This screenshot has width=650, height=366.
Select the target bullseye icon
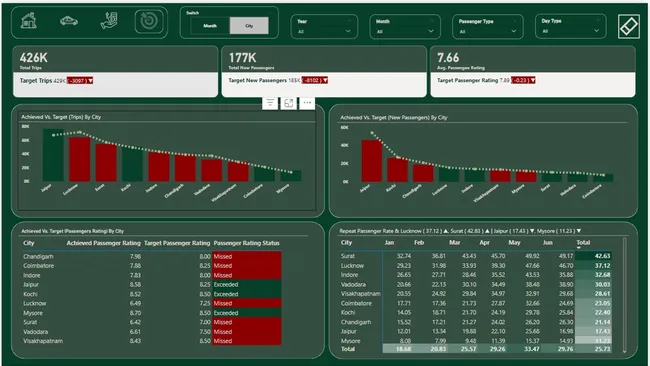(x=149, y=21)
